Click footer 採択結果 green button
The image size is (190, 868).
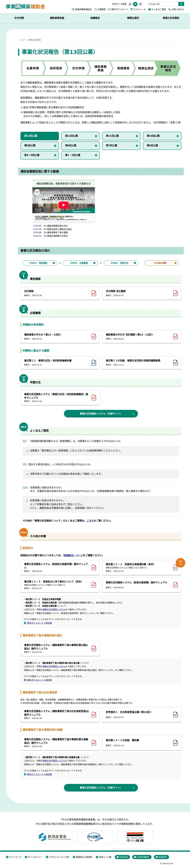[161, 857]
